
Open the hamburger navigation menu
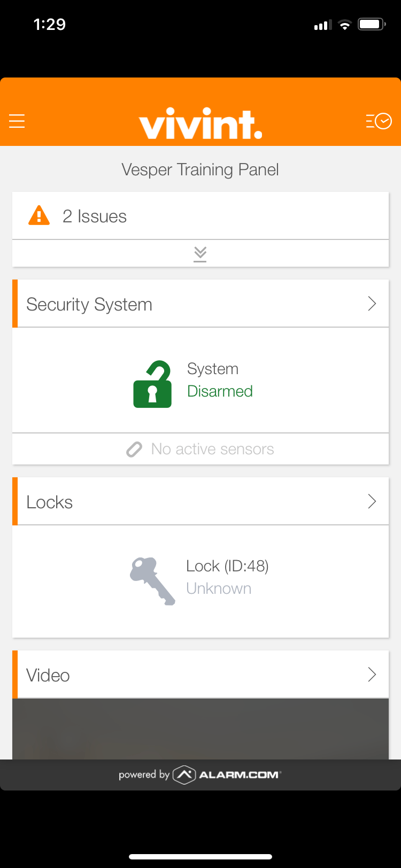[x=17, y=121]
